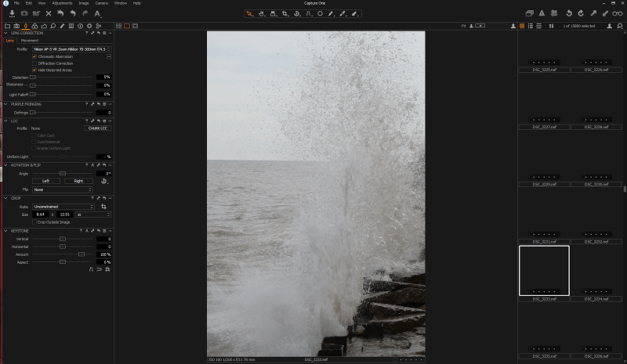The image size is (627, 364).
Task: Click the rotation Right button
Action: (x=78, y=181)
